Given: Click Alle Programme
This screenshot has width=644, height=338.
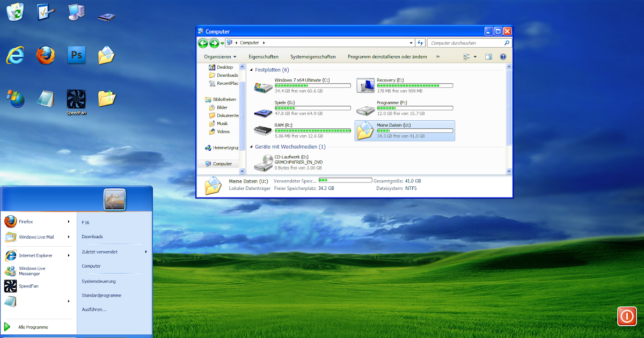Looking at the screenshot, I should point(33,327).
